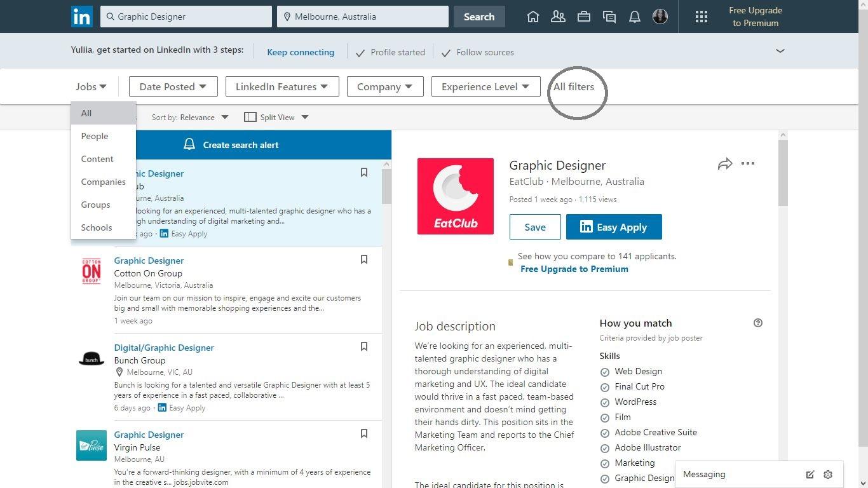Bookmark the Virgin Pulse job
Screen dimensions: 868x488
tap(364, 433)
